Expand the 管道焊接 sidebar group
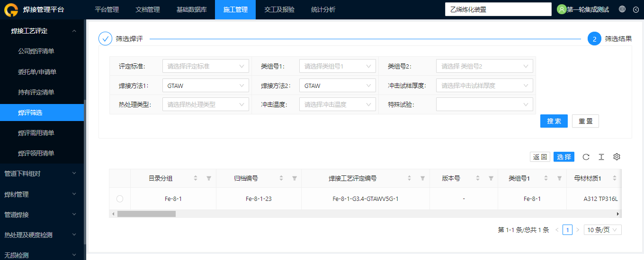Viewport: 644px width, 260px height. pyautogui.click(x=42, y=215)
